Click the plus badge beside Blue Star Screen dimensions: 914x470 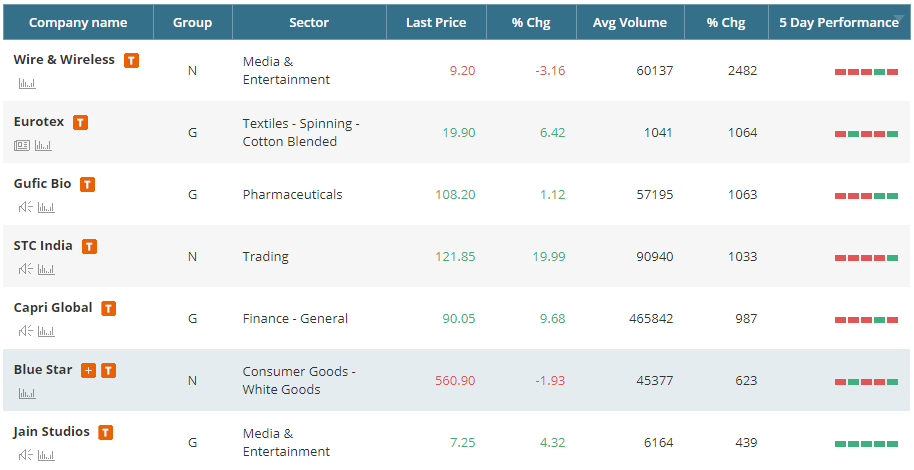pos(88,370)
